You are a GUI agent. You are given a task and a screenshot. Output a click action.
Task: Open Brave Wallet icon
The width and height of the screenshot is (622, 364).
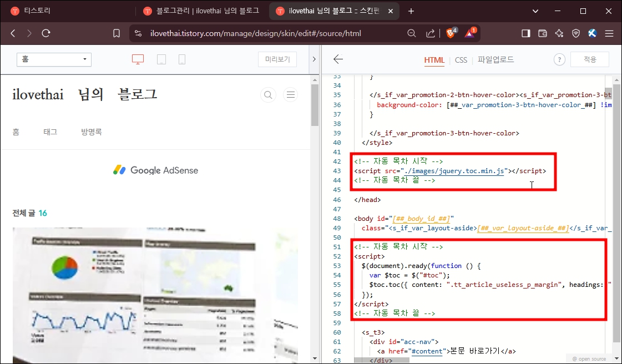click(x=542, y=33)
